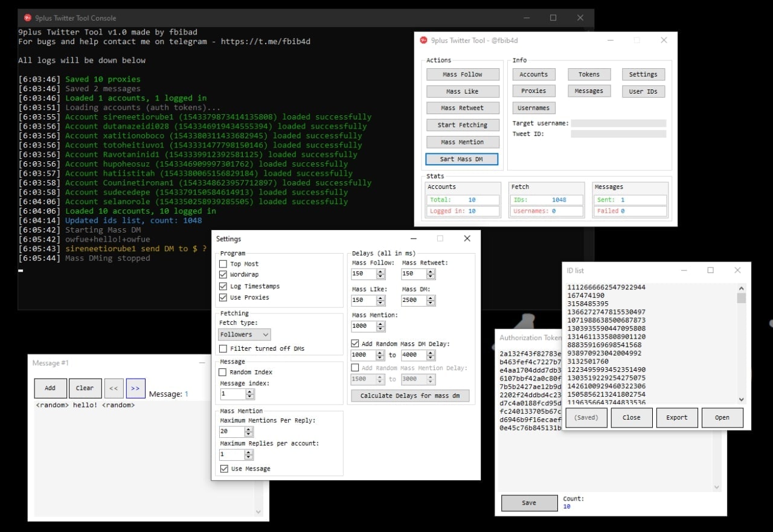Click the (Saved) button in ID list
The image size is (773, 532).
[x=586, y=417]
